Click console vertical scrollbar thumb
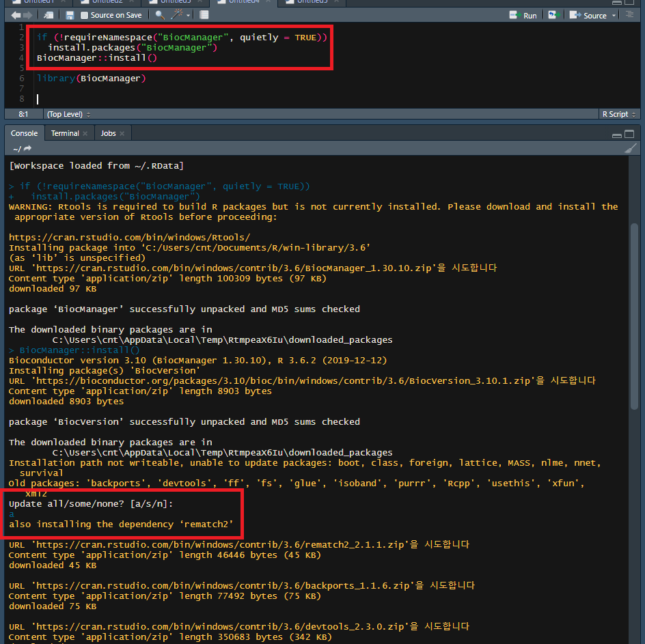The width and height of the screenshot is (645, 644). tap(634, 316)
